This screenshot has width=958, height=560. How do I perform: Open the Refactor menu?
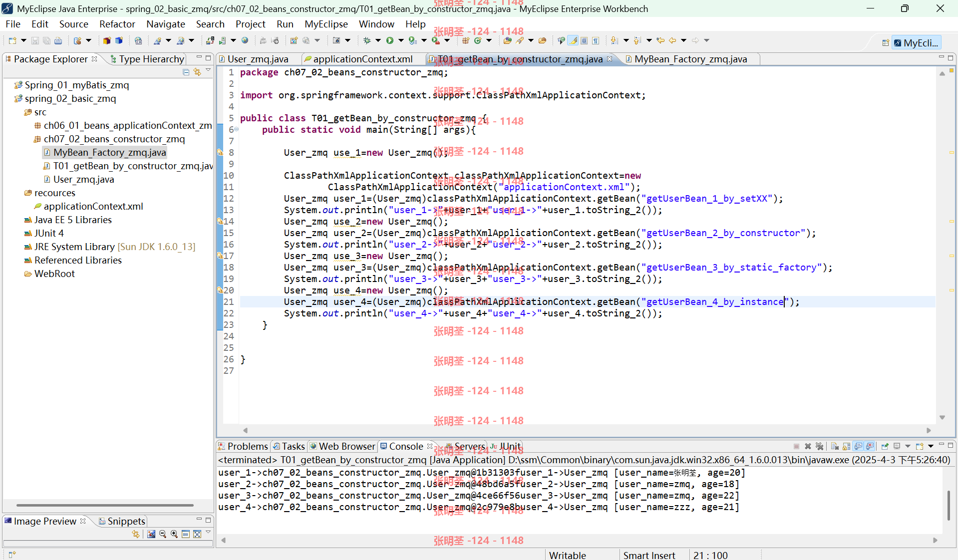point(117,24)
